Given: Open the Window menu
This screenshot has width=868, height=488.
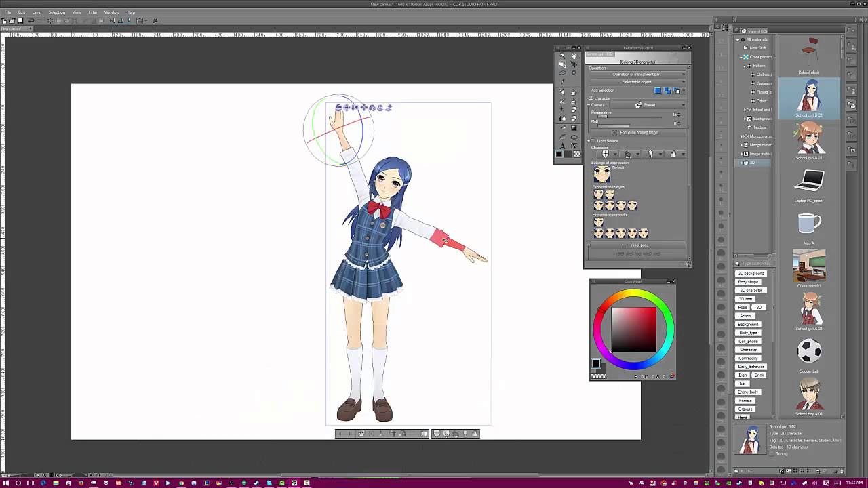Looking at the screenshot, I should point(112,12).
